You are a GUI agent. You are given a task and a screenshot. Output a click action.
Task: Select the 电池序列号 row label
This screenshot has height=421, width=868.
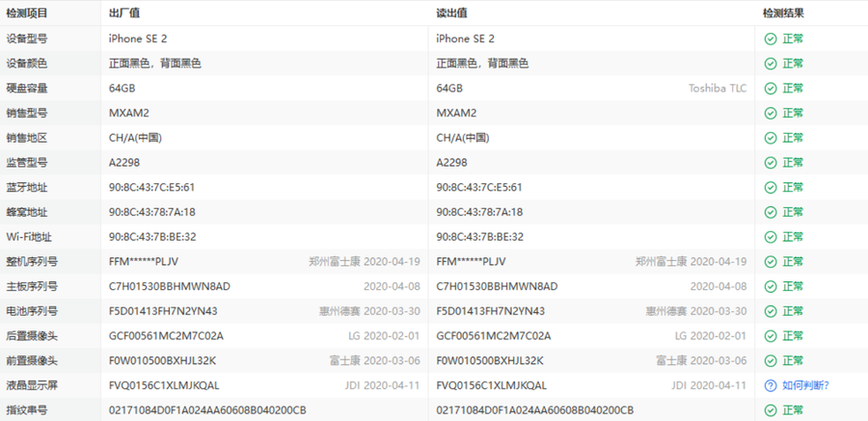[32, 311]
